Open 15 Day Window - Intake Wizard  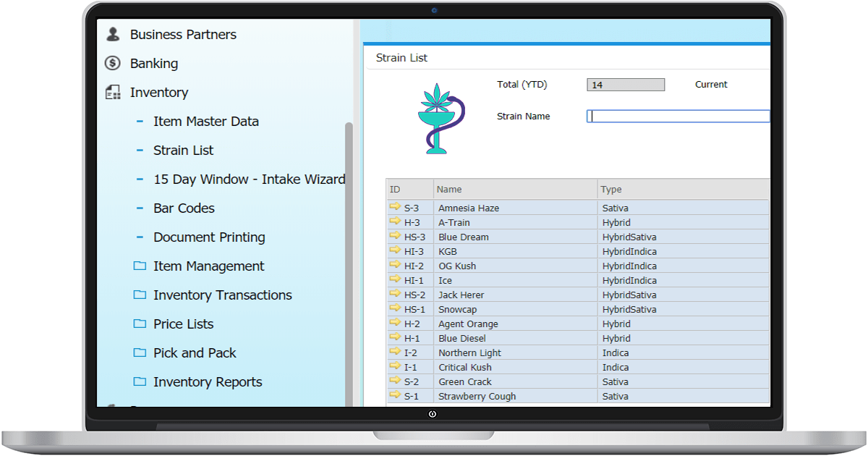249,180
